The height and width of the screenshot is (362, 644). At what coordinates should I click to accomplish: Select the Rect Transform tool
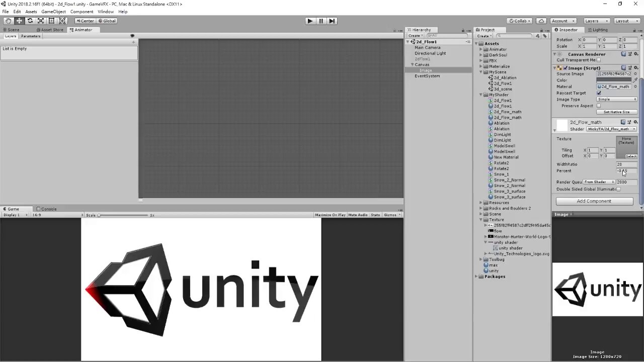(x=51, y=21)
